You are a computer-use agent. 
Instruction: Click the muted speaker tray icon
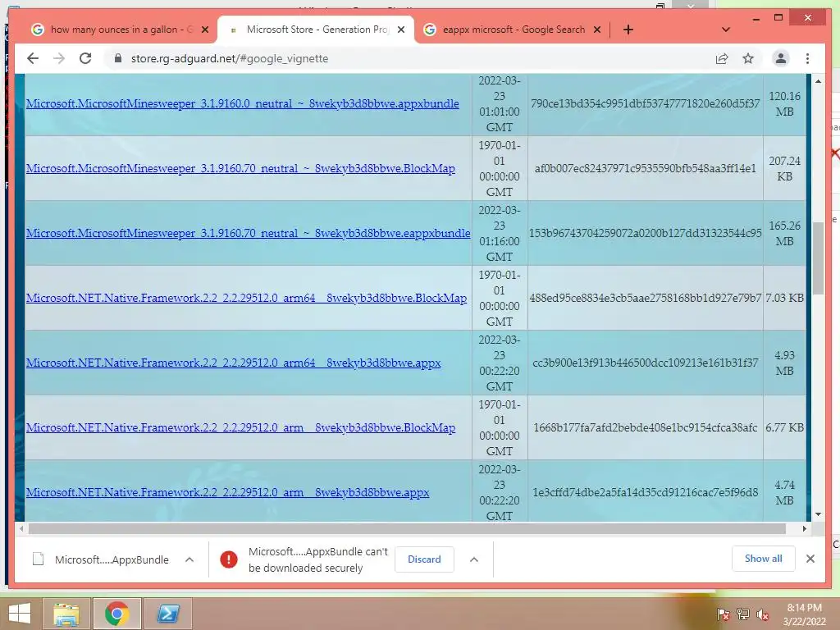(763, 614)
